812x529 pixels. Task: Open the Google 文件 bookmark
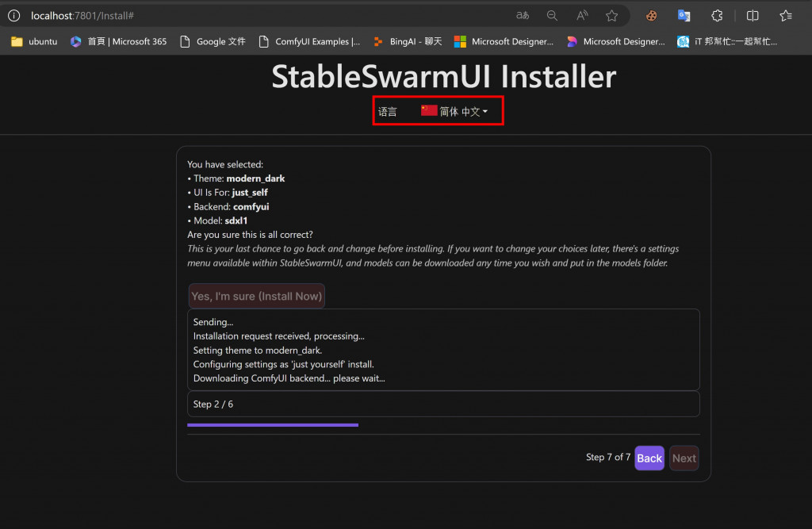coord(213,41)
